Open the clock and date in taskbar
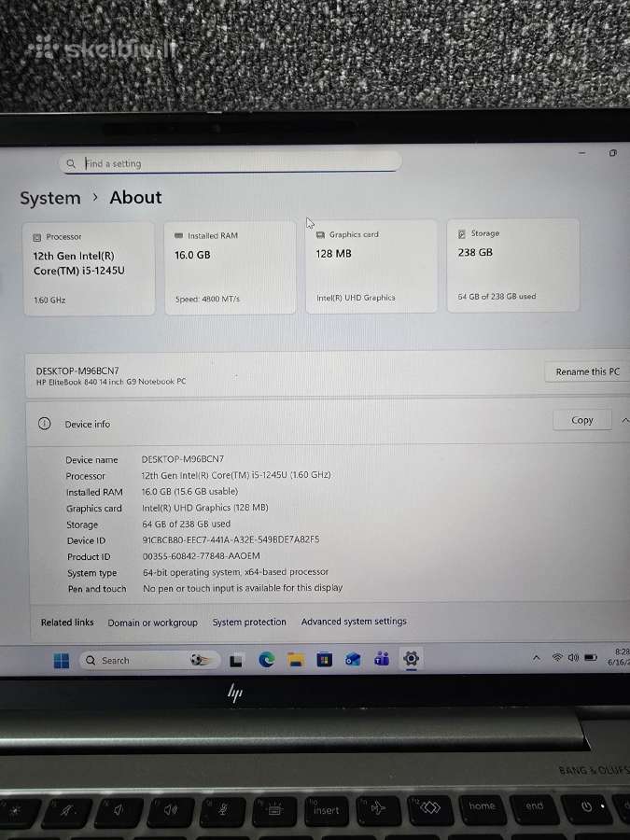630x840 pixels. 619,657
